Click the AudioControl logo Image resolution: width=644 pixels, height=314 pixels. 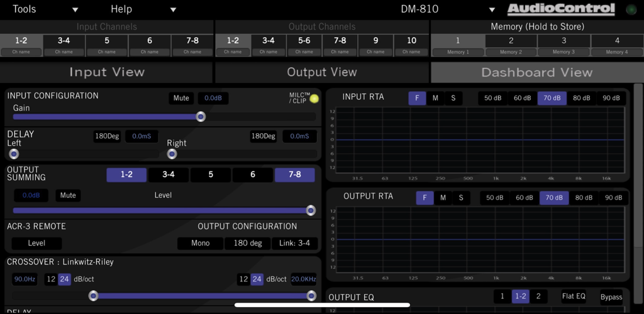point(561,9)
